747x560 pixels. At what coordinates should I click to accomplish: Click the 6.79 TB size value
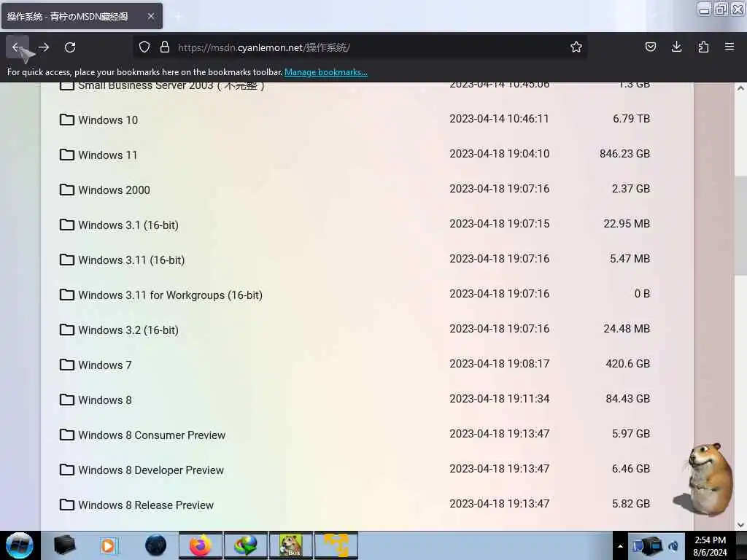631,119
